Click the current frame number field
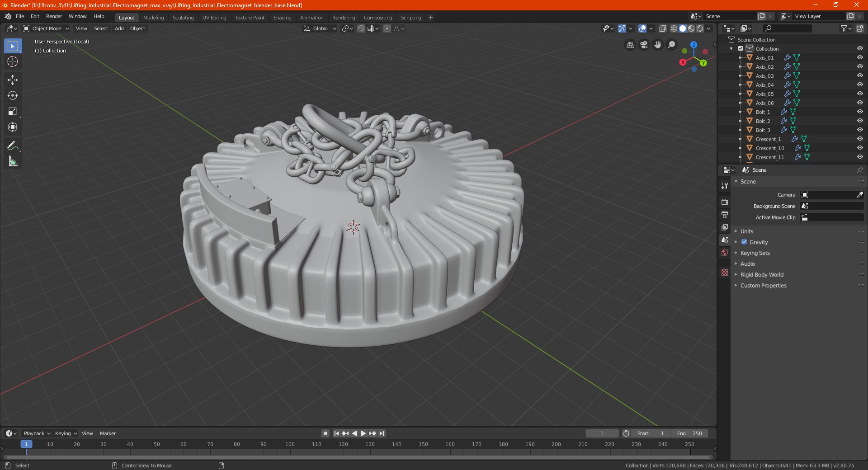 tap(602, 433)
